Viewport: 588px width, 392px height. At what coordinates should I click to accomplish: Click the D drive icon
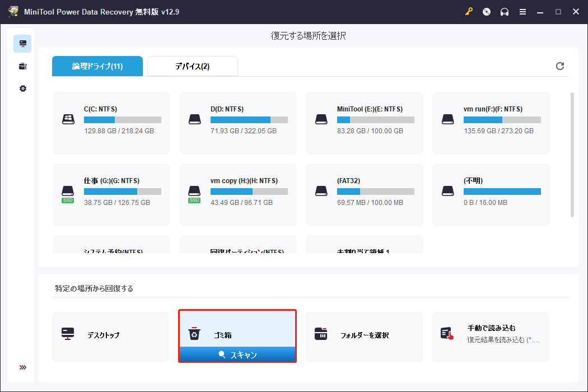(195, 119)
